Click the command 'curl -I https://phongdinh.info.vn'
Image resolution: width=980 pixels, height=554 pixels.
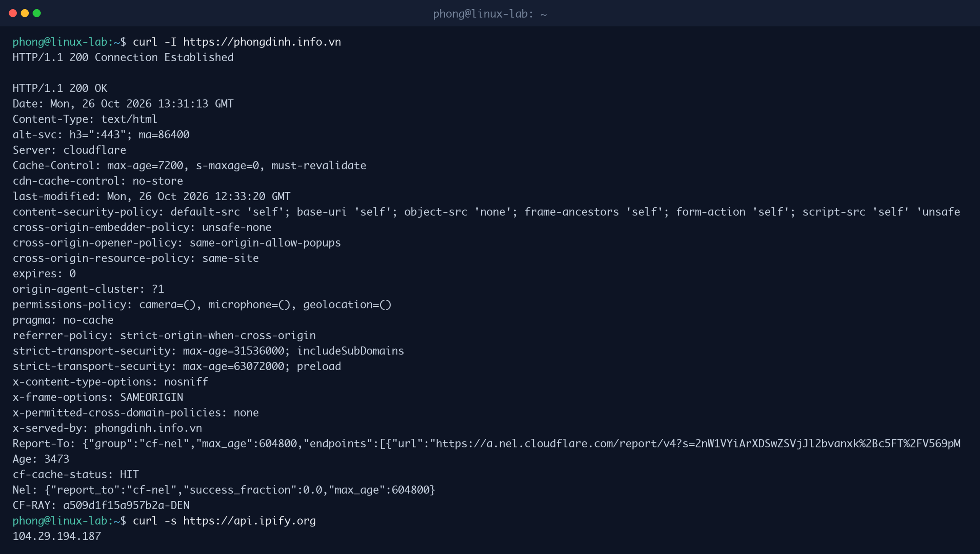tap(237, 42)
